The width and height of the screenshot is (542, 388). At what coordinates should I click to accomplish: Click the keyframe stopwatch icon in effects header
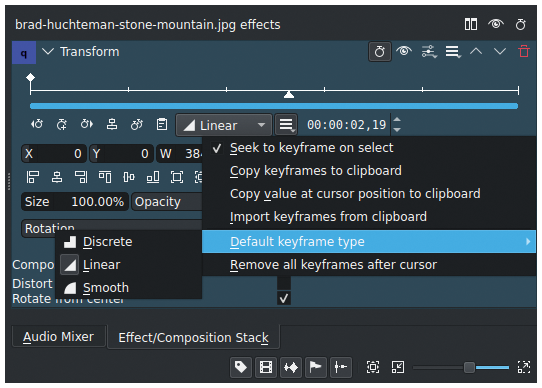click(521, 25)
